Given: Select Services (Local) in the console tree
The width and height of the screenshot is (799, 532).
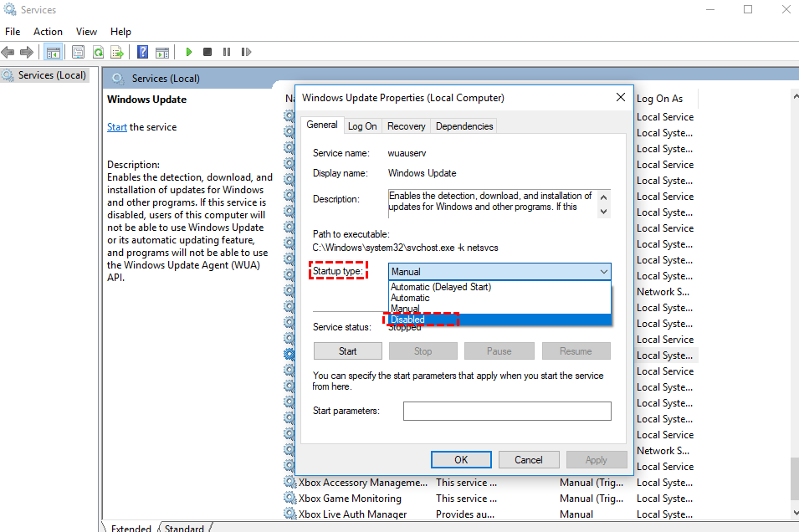Looking at the screenshot, I should pyautogui.click(x=52, y=75).
